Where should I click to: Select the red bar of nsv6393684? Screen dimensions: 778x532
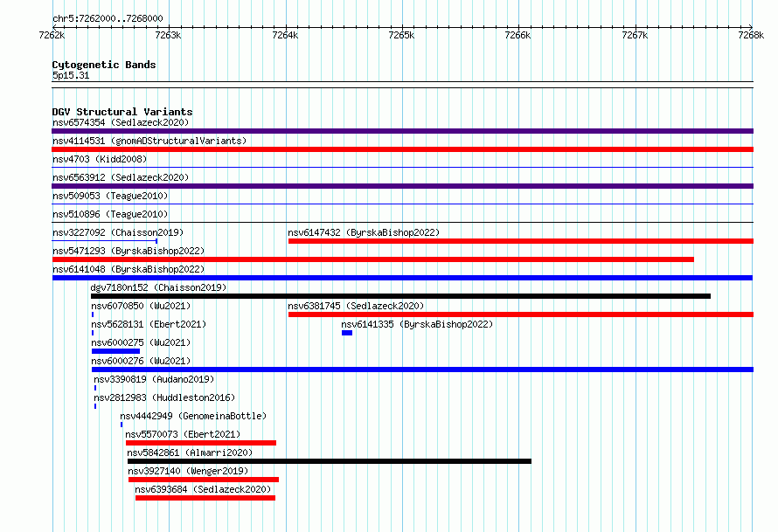tap(205, 498)
